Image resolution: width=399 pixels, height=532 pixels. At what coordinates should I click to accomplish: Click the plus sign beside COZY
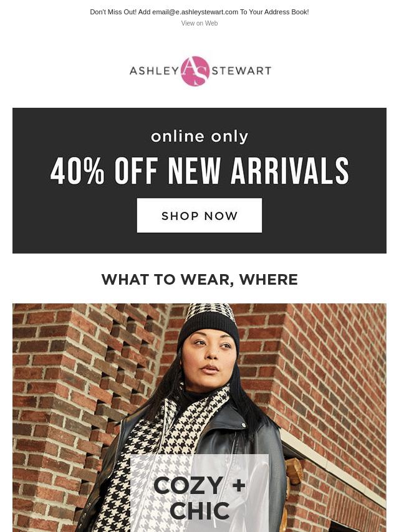click(x=239, y=485)
